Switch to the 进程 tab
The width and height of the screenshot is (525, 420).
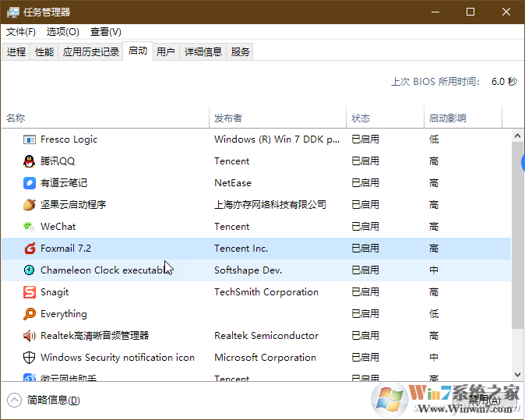click(16, 52)
